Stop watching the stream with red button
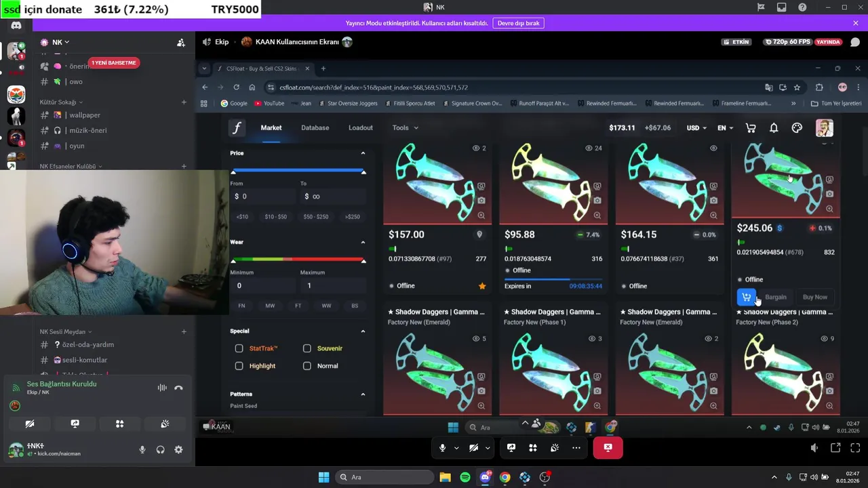The height and width of the screenshot is (488, 868). pyautogui.click(x=608, y=447)
